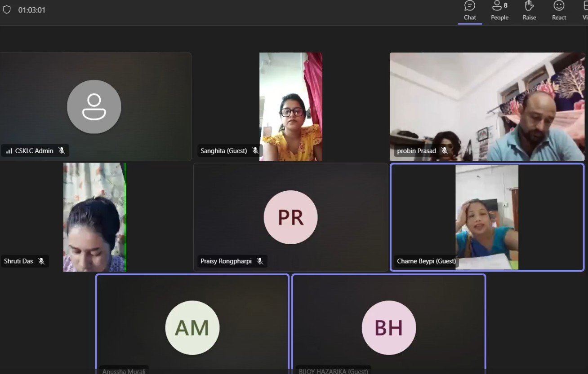Select Sanghita's video feed
The height and width of the screenshot is (374, 588).
(291, 107)
